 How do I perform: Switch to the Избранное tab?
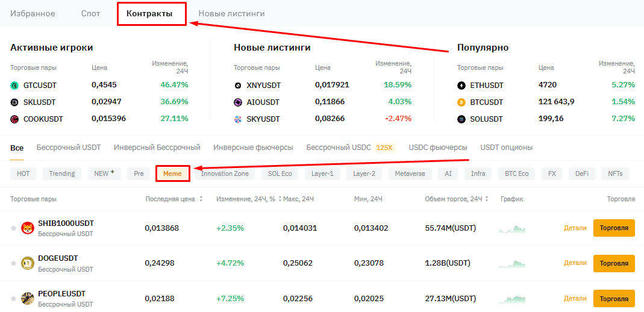coord(33,13)
